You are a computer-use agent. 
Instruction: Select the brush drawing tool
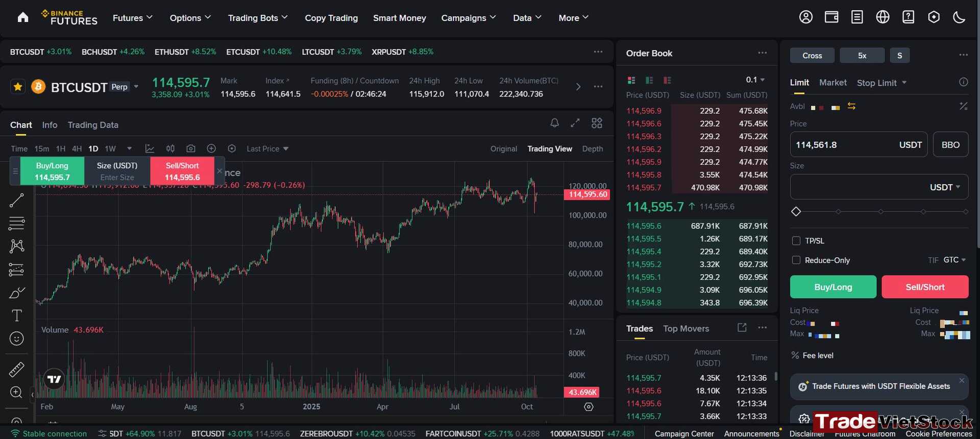point(16,292)
